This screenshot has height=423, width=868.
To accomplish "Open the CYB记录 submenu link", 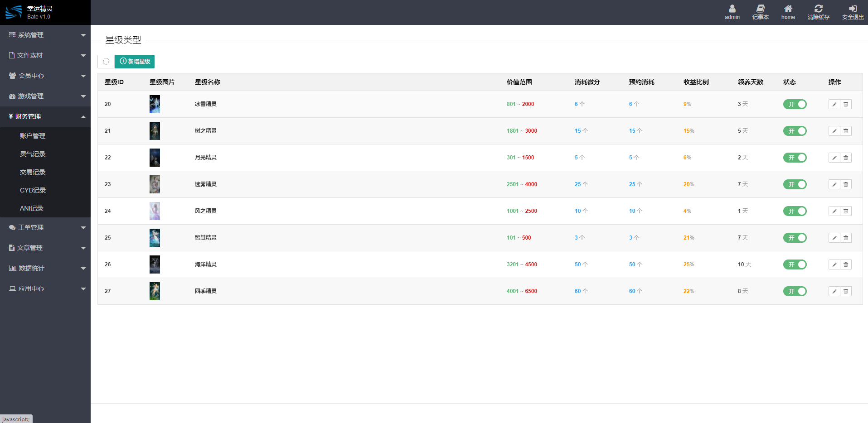I will 33,190.
